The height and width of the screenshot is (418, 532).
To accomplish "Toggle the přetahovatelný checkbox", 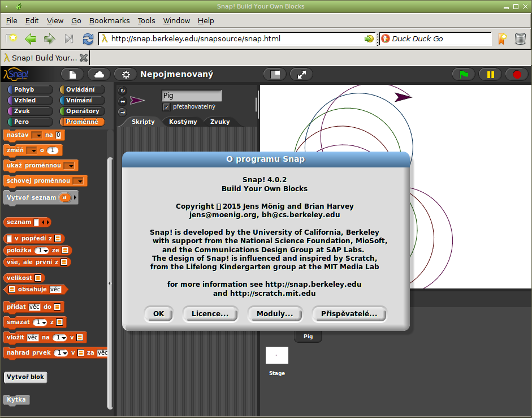I will [x=166, y=107].
